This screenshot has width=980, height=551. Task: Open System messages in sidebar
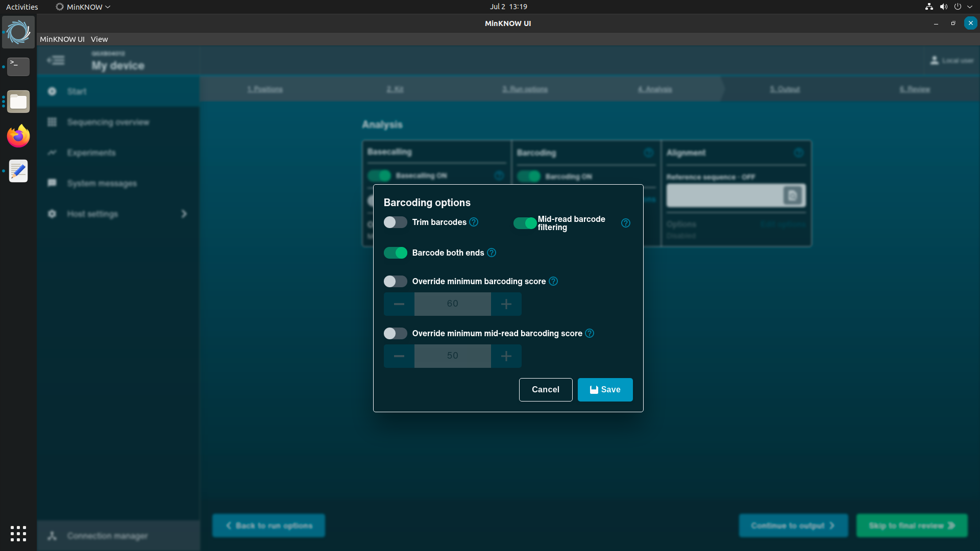[x=118, y=184]
